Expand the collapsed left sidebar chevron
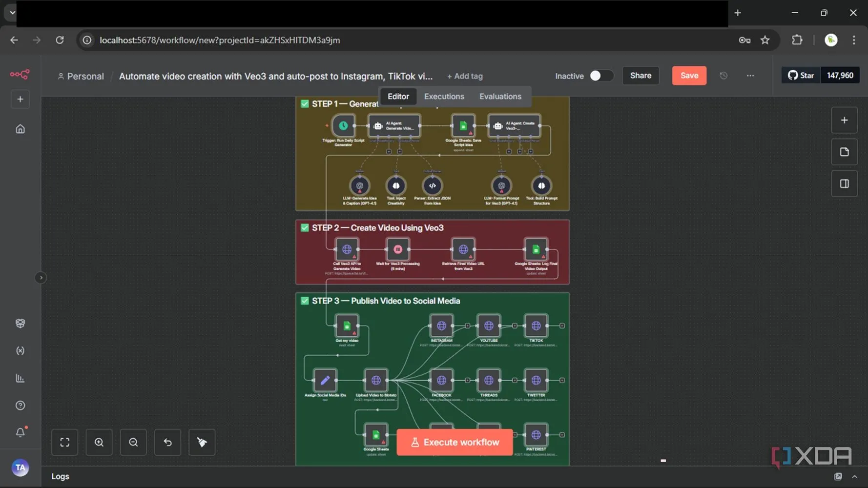This screenshot has width=868, height=488. click(x=41, y=278)
